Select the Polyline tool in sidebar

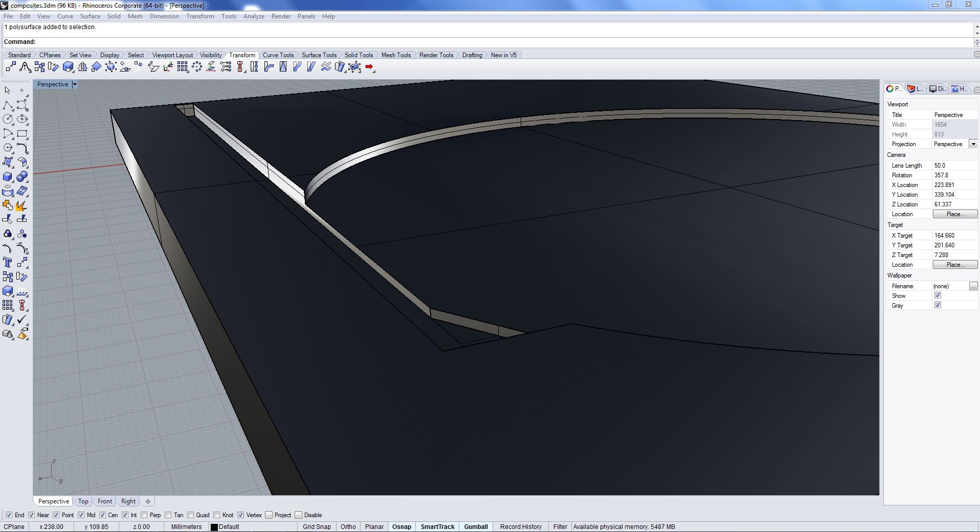coord(8,105)
